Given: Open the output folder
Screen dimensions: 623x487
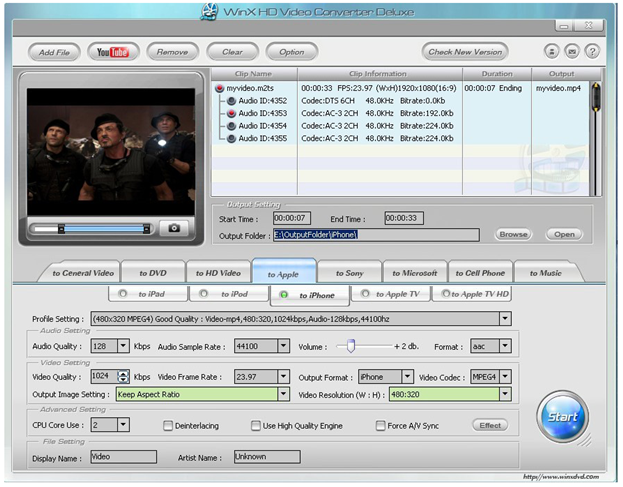Looking at the screenshot, I should 564,234.
